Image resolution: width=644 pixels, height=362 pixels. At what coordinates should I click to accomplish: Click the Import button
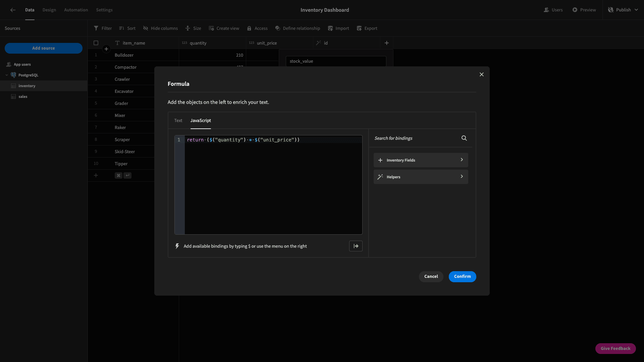point(338,28)
